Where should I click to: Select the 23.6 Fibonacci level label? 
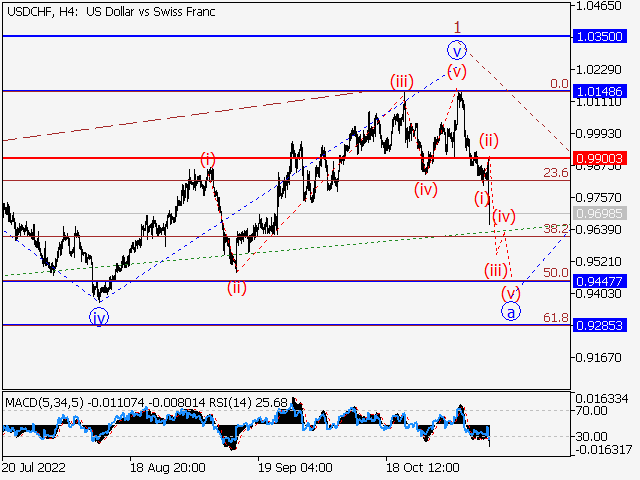click(x=555, y=173)
